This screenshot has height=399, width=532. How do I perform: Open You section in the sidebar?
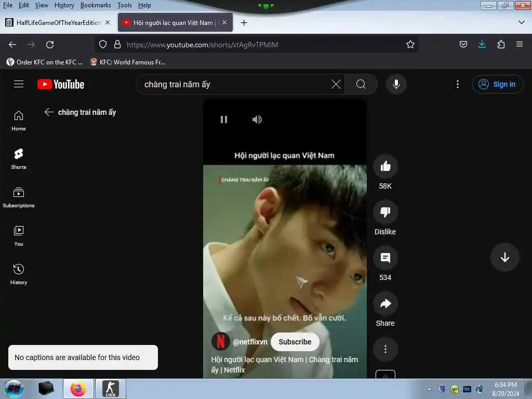(x=19, y=236)
